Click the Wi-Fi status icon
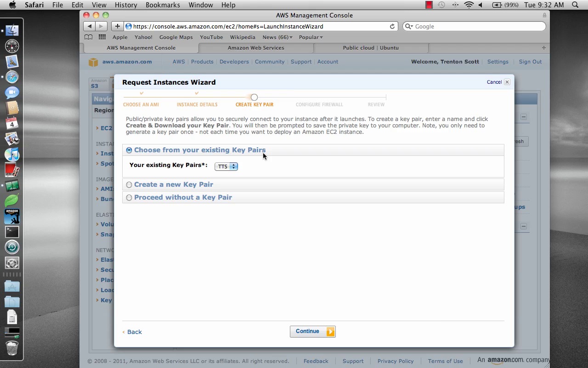Viewport: 588px width, 368px height. [x=469, y=5]
